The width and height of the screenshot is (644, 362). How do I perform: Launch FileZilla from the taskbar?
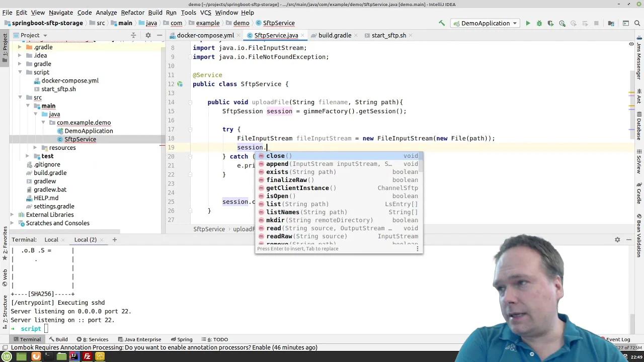tap(87, 356)
